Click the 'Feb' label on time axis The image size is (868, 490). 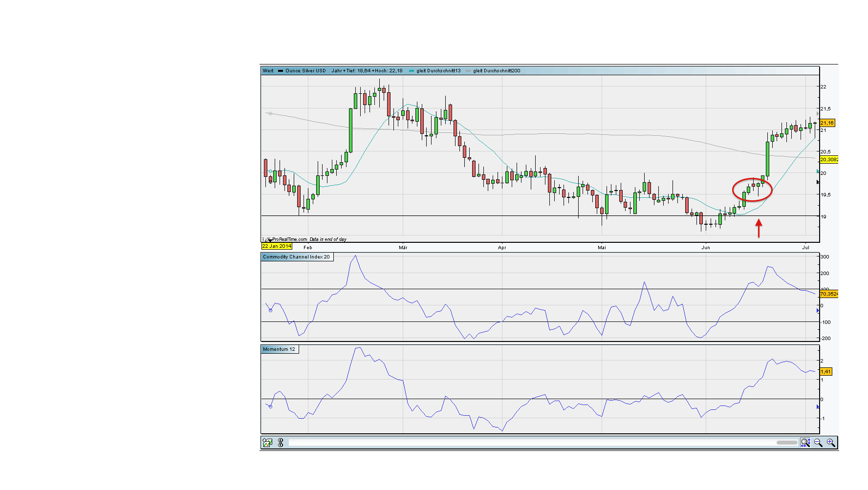(x=307, y=248)
